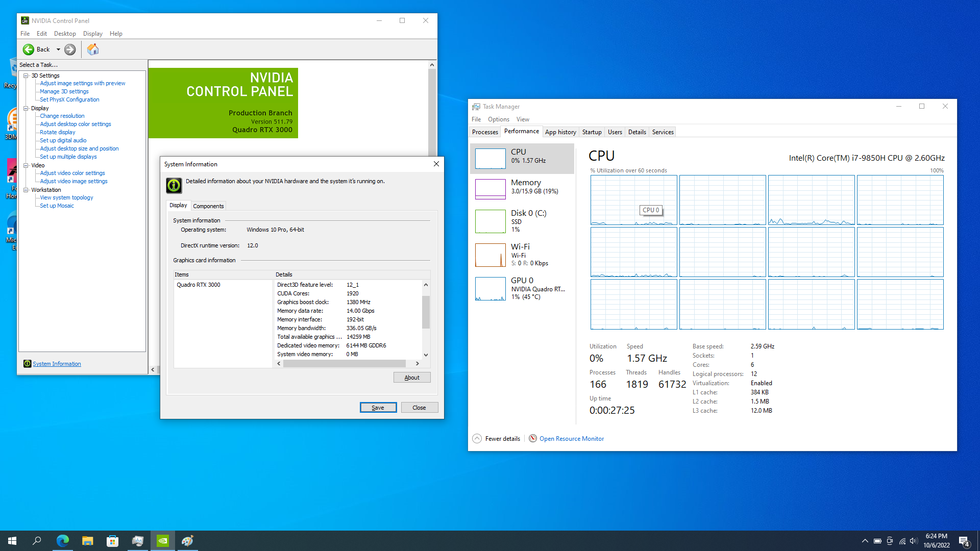Switch to the Components tab

208,206
